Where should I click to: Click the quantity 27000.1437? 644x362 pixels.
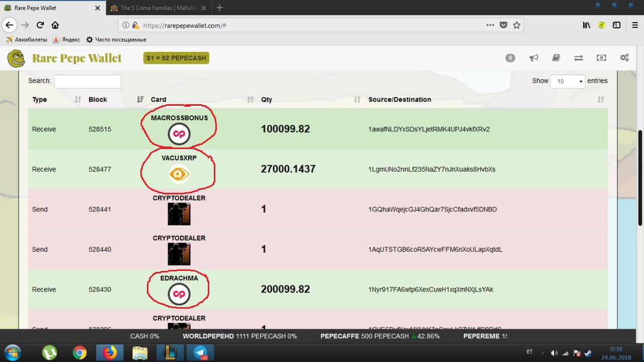(x=288, y=169)
